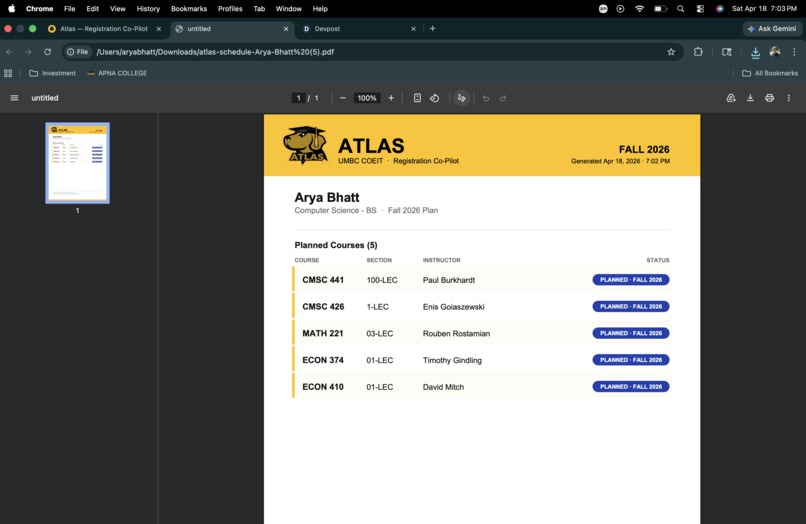This screenshot has height=524, width=806.
Task: Click instructor name Paul Burkhardt
Action: [449, 280]
